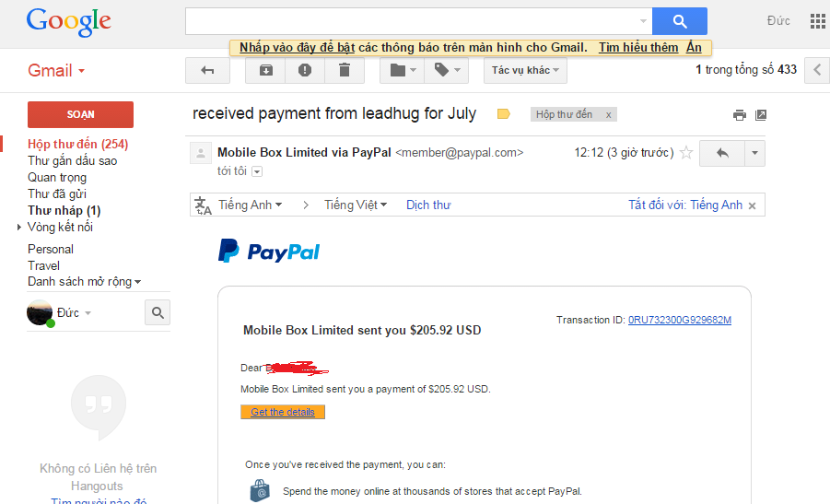This screenshot has width=830, height=504.
Task: Click 'Đức' account name at top right
Action: click(x=778, y=20)
